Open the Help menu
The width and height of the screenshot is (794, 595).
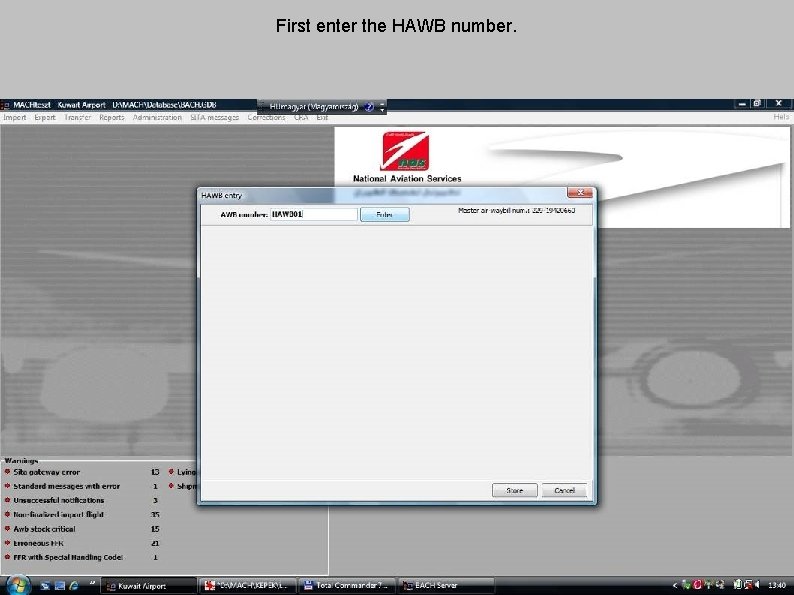781,117
